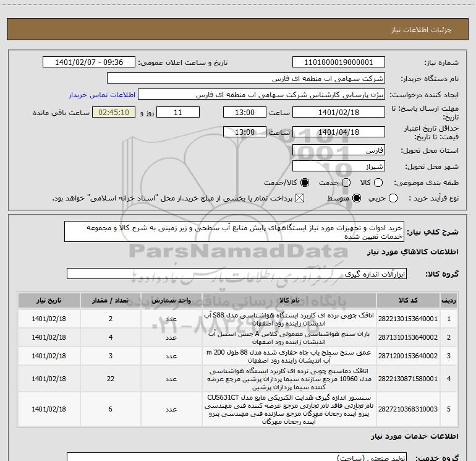Click the page header جزئیات اطلاعات نیاز
Viewport: 476px width, 461px height.
[422, 30]
